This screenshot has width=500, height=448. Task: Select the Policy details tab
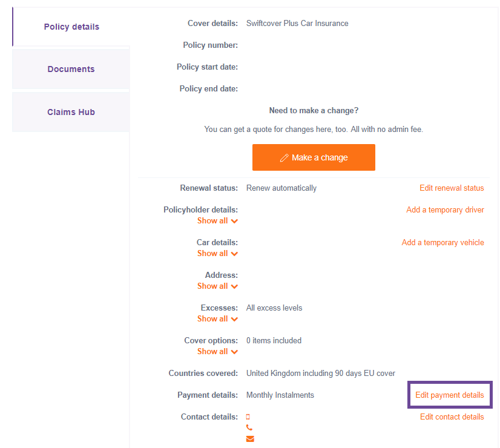[71, 27]
